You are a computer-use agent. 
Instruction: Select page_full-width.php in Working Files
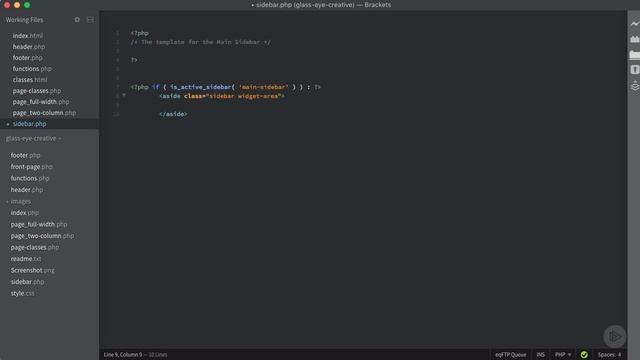pos(41,102)
